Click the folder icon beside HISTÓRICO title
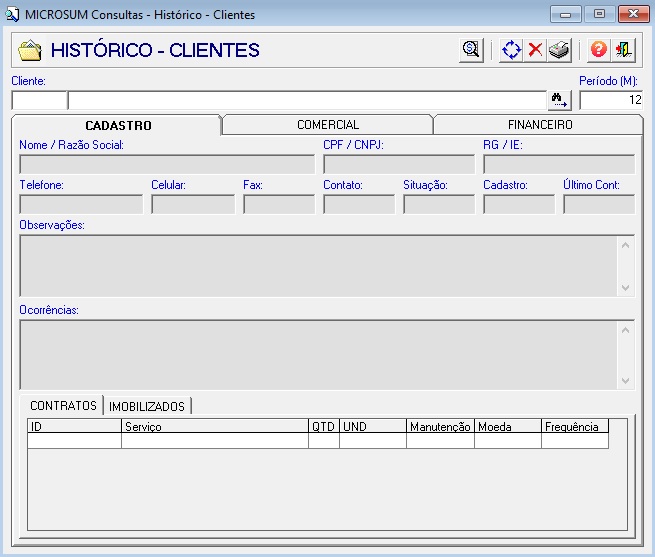The width and height of the screenshot is (655, 557). 30,51
